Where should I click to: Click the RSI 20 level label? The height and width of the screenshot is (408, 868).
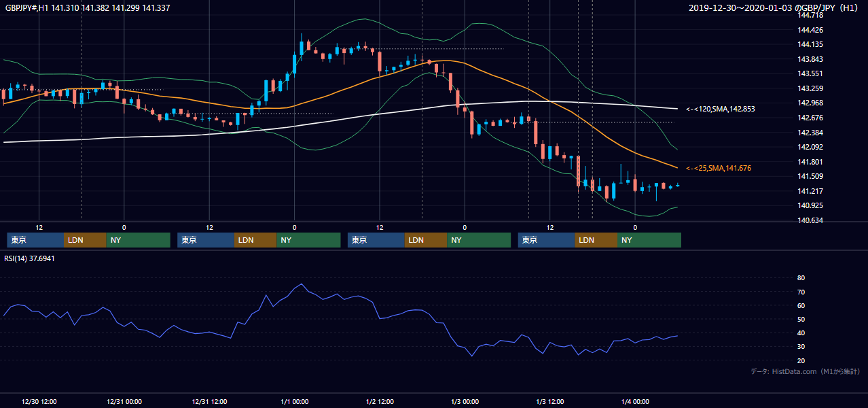click(x=801, y=360)
